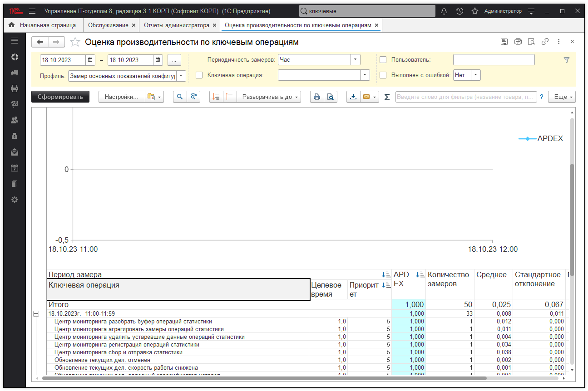Click the sum sigma icon
The image size is (588, 391).
click(x=387, y=97)
